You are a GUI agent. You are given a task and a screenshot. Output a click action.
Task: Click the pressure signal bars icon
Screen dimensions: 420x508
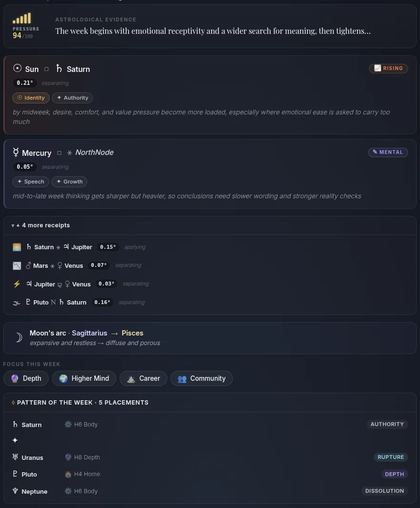pos(22,18)
